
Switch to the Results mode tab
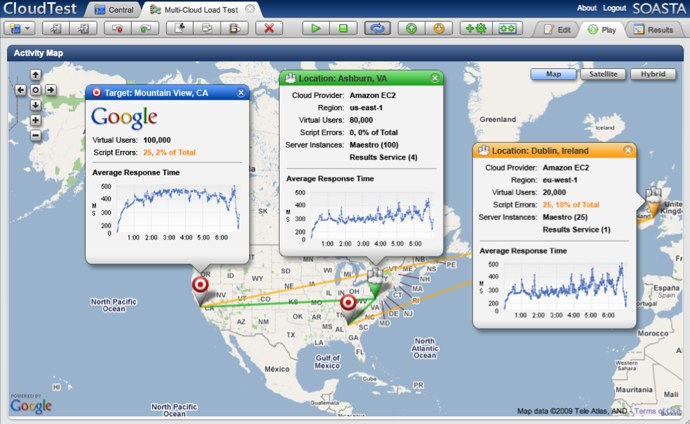point(653,30)
